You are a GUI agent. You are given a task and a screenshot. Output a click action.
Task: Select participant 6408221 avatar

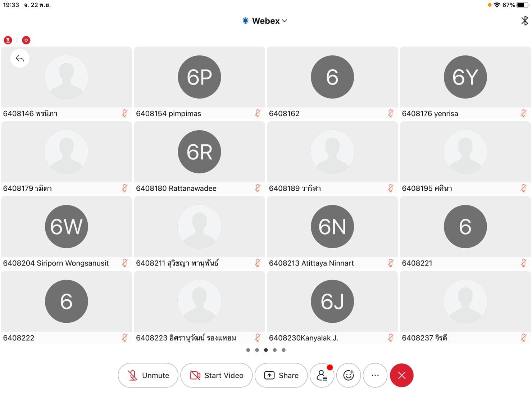coord(465,227)
